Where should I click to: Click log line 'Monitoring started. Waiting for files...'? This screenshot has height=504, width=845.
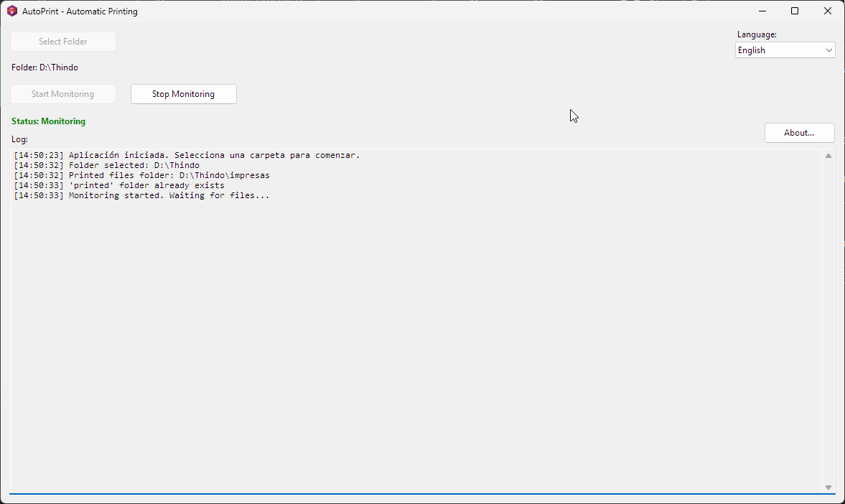coord(141,196)
